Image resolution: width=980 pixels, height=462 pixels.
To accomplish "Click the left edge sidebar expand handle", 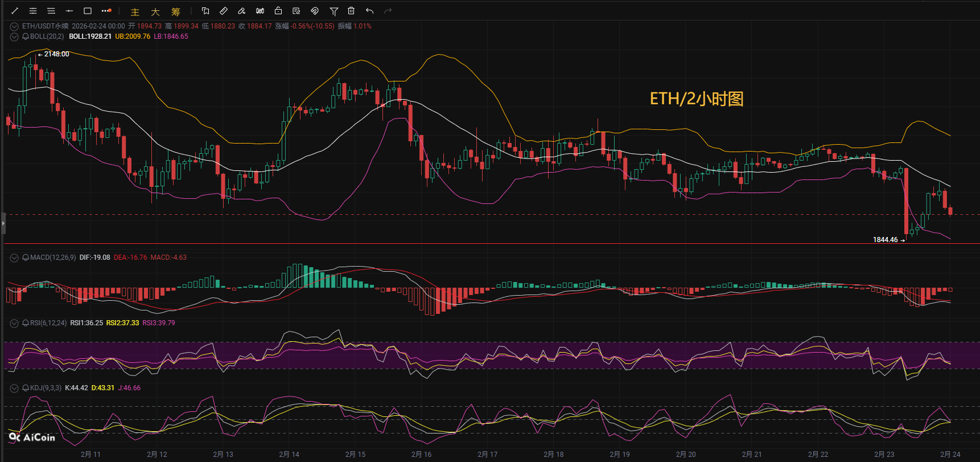I will tap(3, 223).
